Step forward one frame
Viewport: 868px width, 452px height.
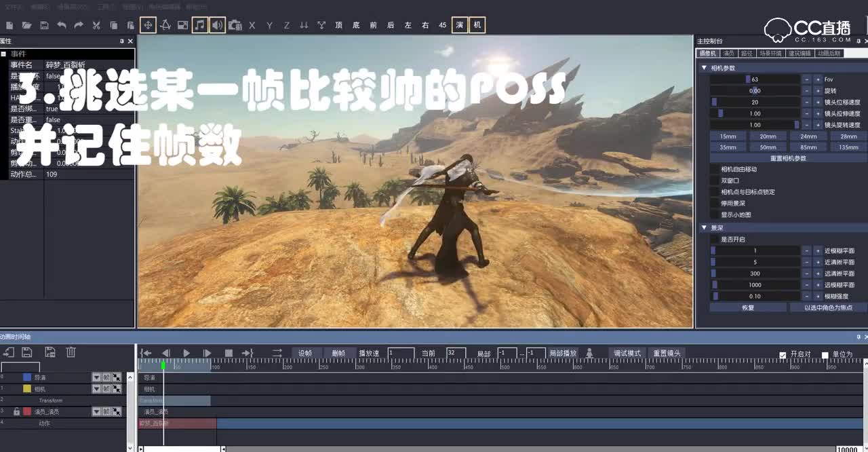pyautogui.click(x=208, y=353)
